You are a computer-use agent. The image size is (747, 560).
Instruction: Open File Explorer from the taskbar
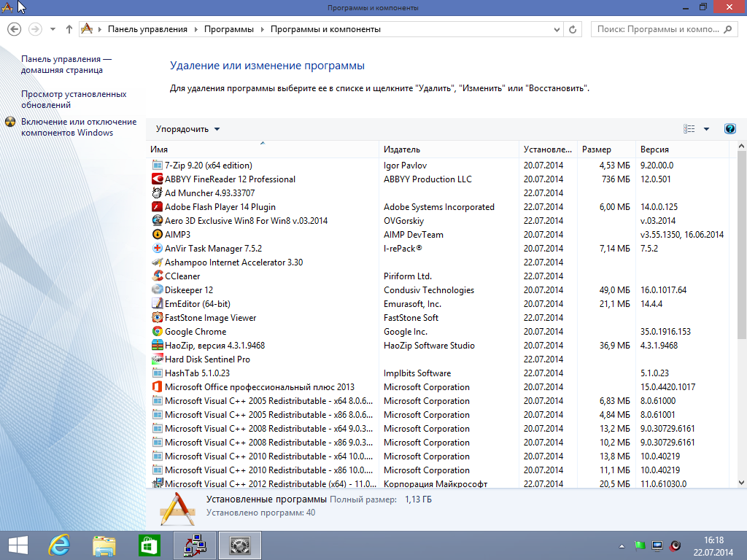tap(104, 545)
